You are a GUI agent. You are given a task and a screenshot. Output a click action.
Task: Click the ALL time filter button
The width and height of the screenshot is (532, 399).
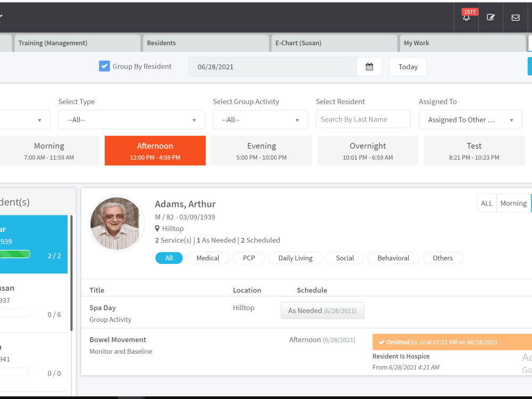tap(487, 203)
